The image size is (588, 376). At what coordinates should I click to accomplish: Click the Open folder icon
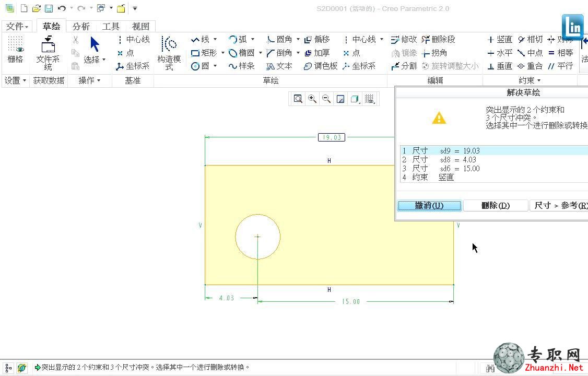pos(37,8)
